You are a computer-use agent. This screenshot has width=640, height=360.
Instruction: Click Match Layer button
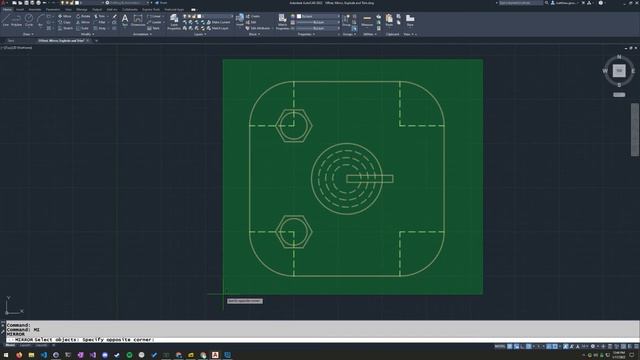point(218,29)
